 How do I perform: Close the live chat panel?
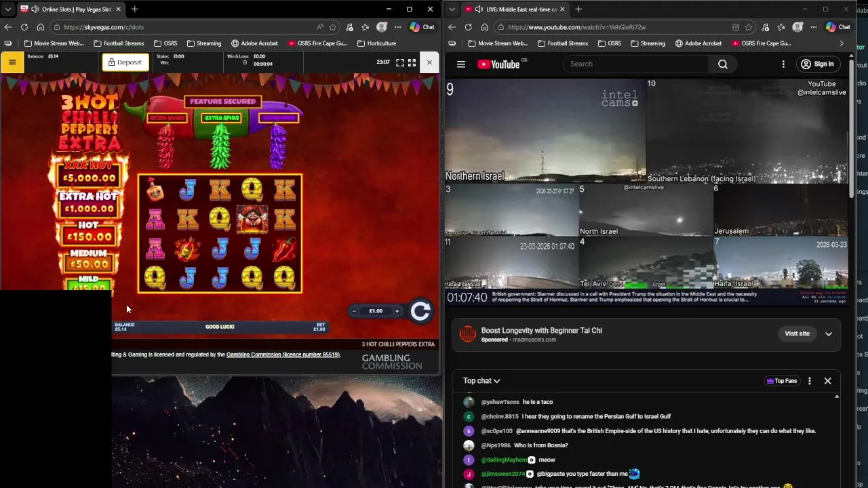point(827,381)
